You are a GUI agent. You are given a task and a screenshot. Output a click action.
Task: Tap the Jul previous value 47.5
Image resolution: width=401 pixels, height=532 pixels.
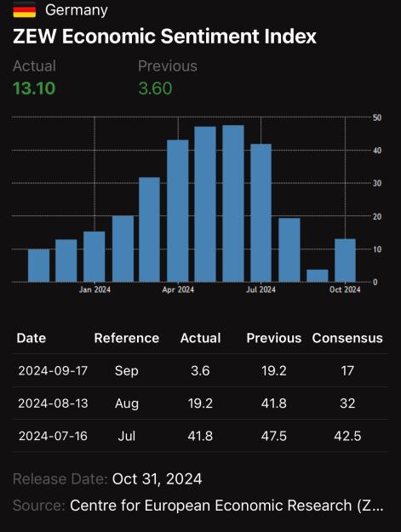point(274,436)
